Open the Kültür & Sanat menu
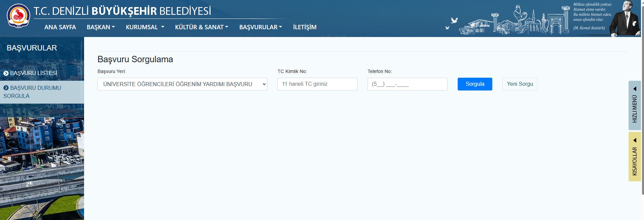 [x=201, y=27]
